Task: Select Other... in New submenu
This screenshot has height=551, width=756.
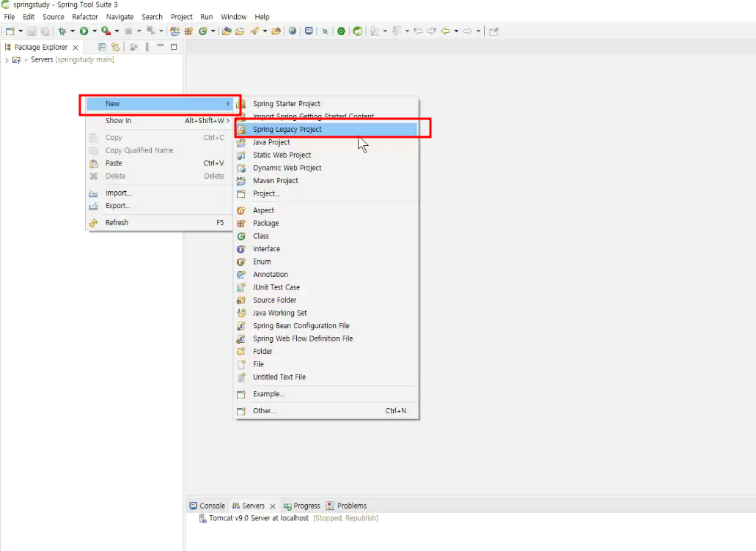Action: tap(326, 411)
